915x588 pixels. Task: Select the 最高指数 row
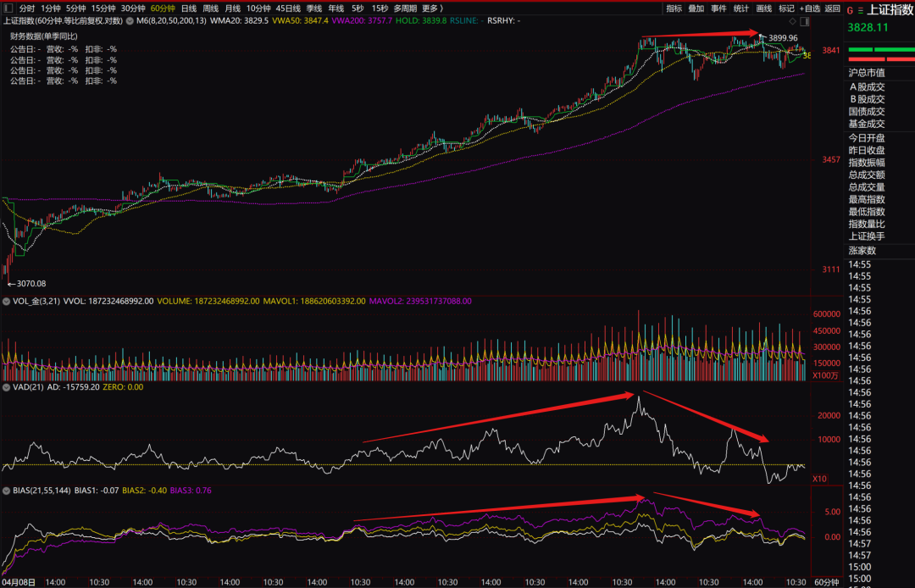point(867,199)
